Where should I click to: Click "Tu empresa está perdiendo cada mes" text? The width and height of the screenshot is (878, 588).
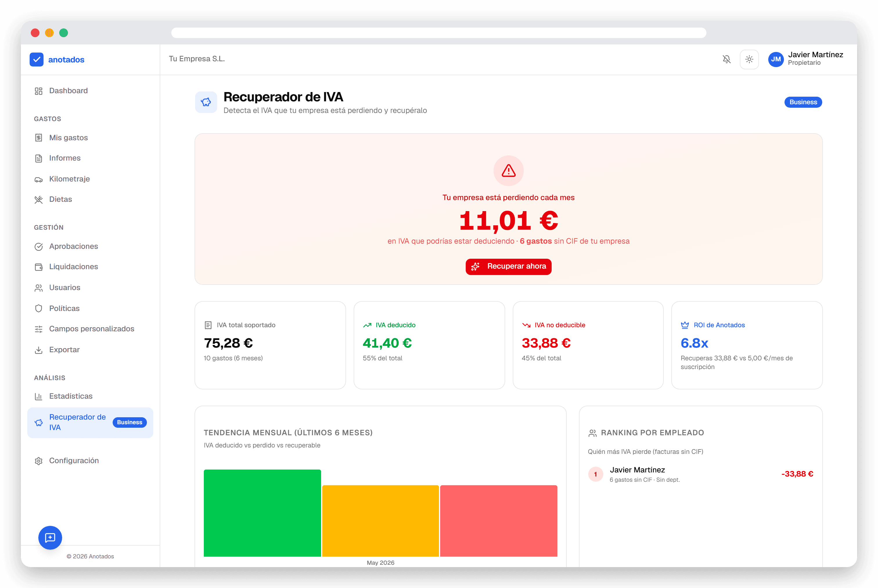pos(508,198)
